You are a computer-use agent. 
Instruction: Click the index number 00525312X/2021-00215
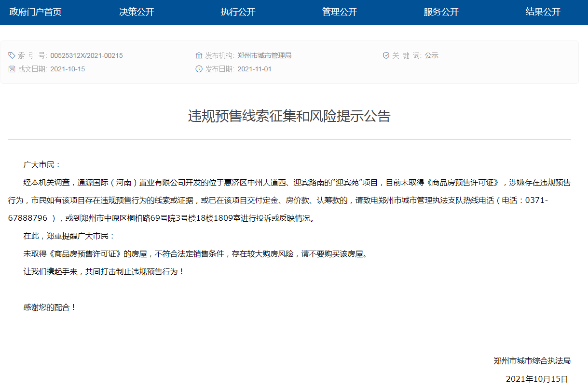point(86,55)
